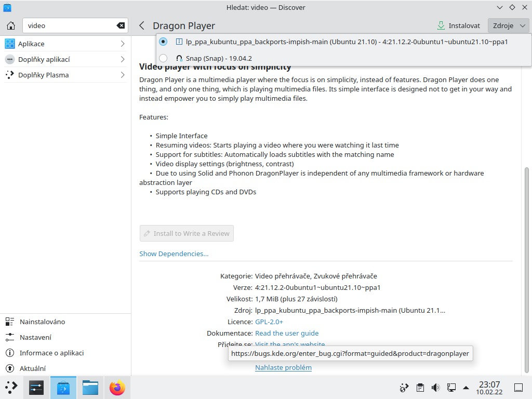532x399 pixels.
Task: Click the Doplňky aplikací icon
Action: tap(10, 59)
